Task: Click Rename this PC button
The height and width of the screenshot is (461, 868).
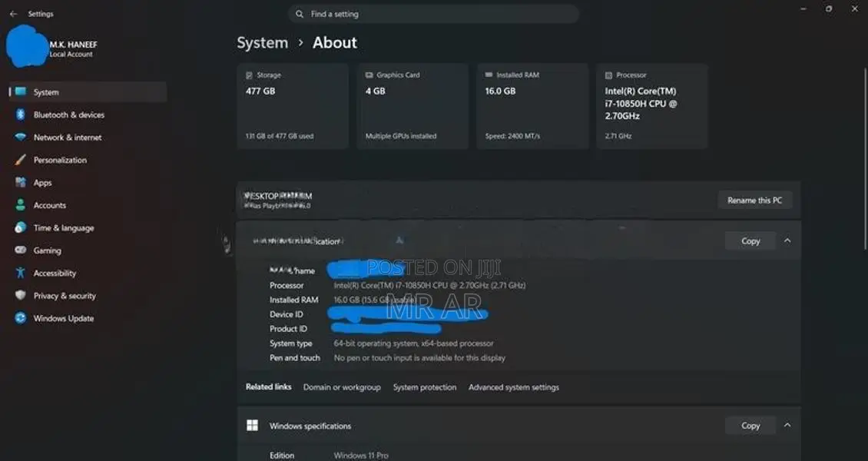Action: click(x=755, y=201)
